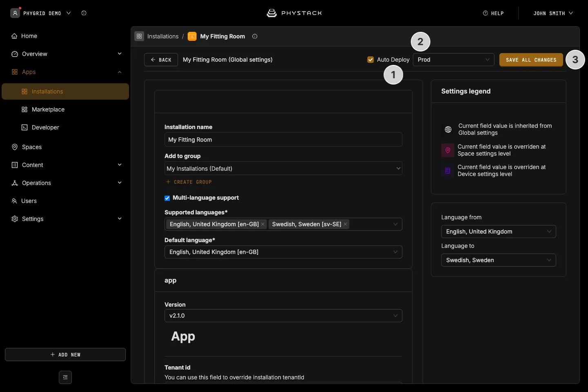Open Marketplace via its sidebar icon
The image size is (588, 392).
point(24,109)
